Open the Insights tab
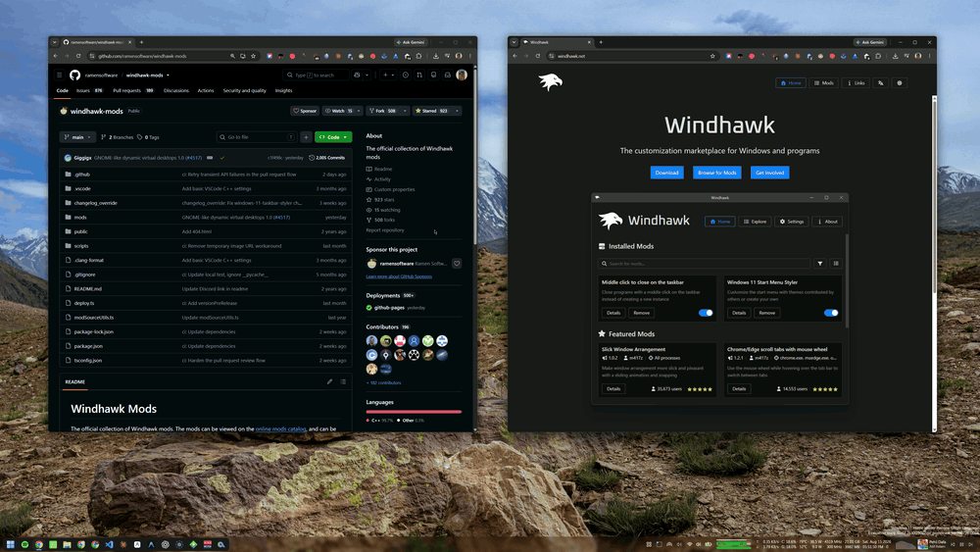The image size is (980, 552). pyautogui.click(x=284, y=90)
